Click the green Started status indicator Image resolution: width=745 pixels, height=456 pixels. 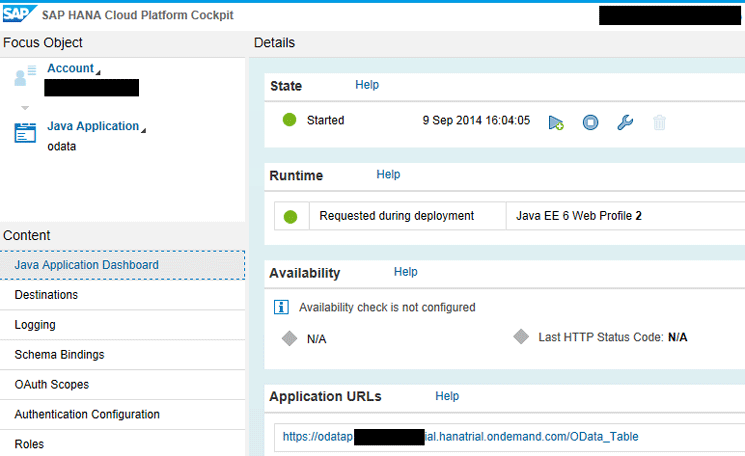pyautogui.click(x=289, y=120)
